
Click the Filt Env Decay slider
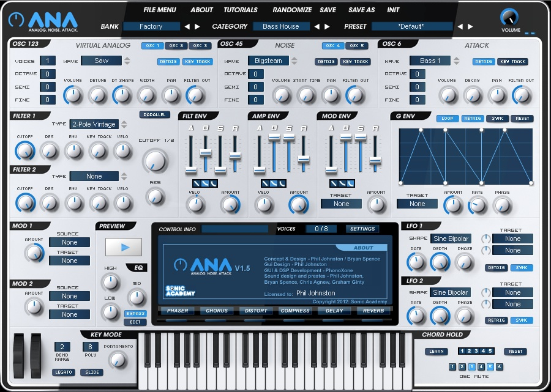(x=206, y=153)
